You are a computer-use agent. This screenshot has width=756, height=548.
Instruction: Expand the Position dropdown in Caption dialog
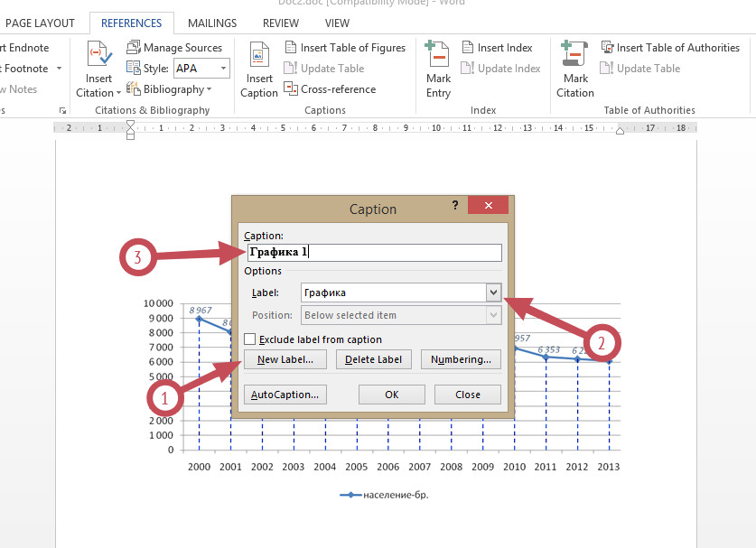(x=493, y=315)
